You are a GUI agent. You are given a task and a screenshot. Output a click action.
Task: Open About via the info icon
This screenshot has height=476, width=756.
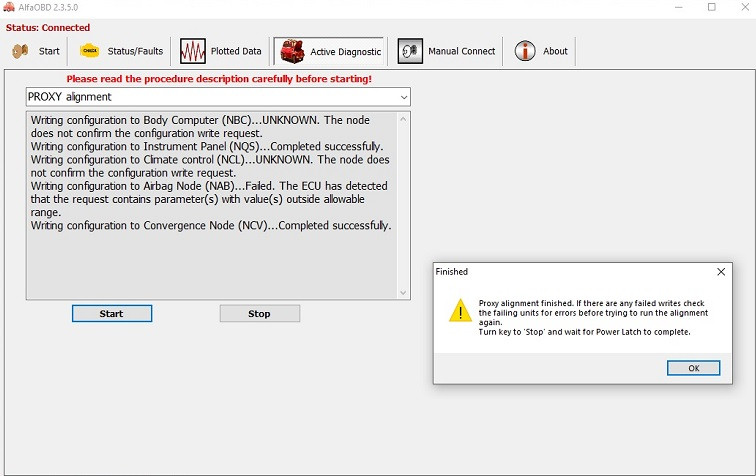click(525, 51)
